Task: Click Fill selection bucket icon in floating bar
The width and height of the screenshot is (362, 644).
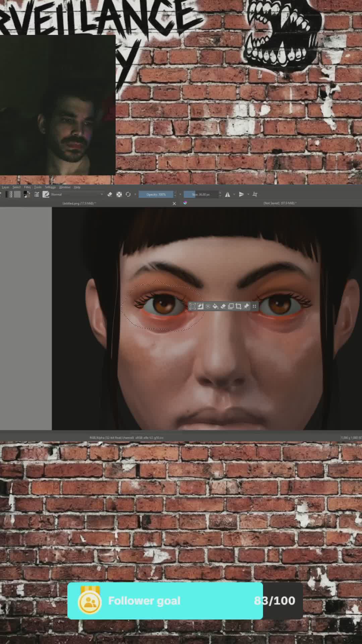Action: (x=216, y=306)
